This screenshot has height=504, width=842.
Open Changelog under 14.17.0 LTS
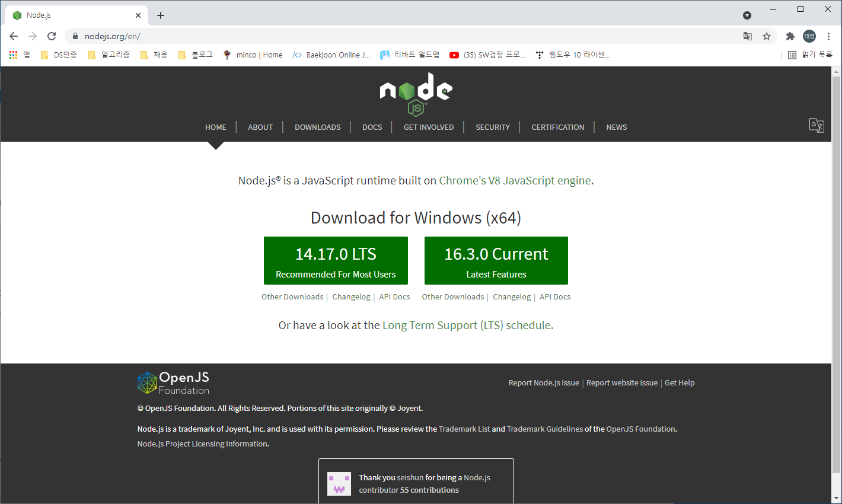point(351,296)
